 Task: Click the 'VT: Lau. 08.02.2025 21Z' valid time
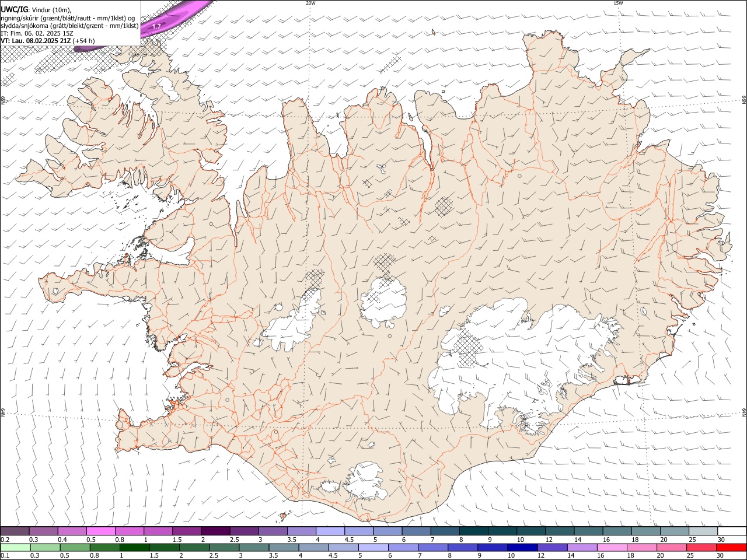click(36, 41)
